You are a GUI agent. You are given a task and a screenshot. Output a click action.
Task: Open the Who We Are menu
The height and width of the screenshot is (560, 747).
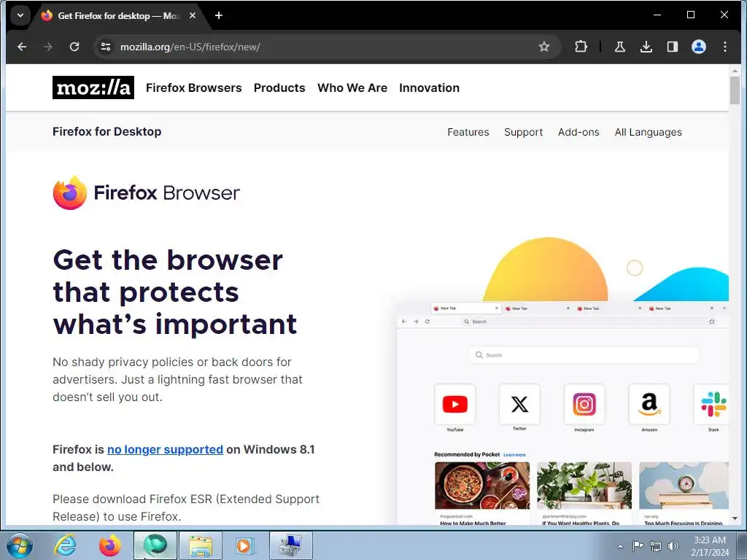(x=352, y=87)
